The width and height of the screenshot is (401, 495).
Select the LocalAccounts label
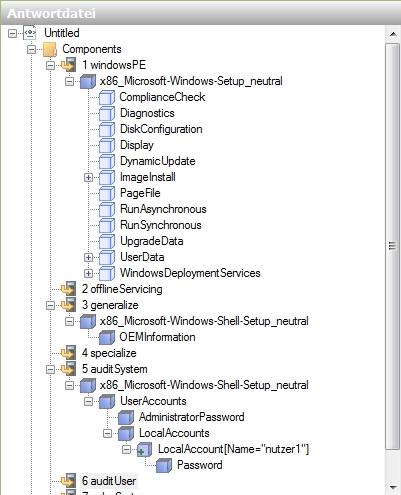pos(174,433)
